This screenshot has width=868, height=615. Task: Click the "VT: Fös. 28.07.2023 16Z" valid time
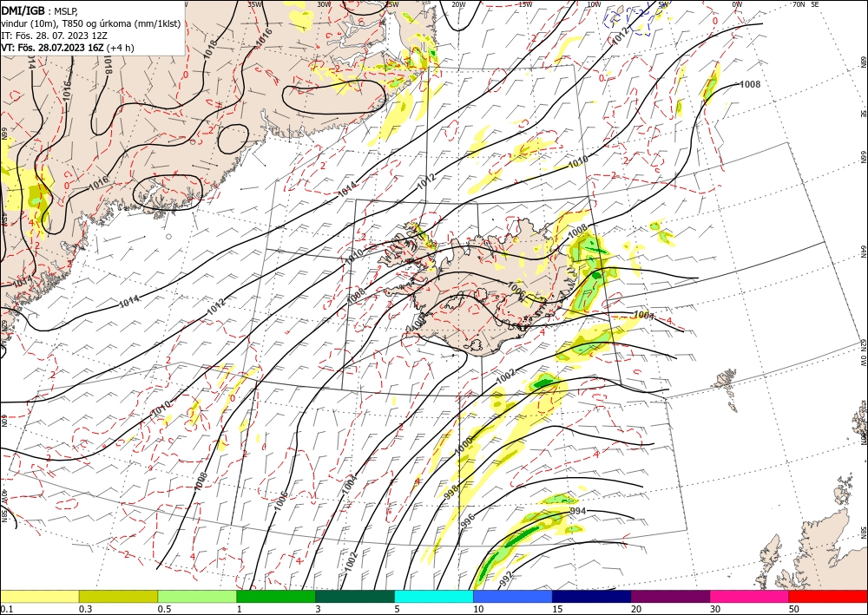pyautogui.click(x=52, y=48)
